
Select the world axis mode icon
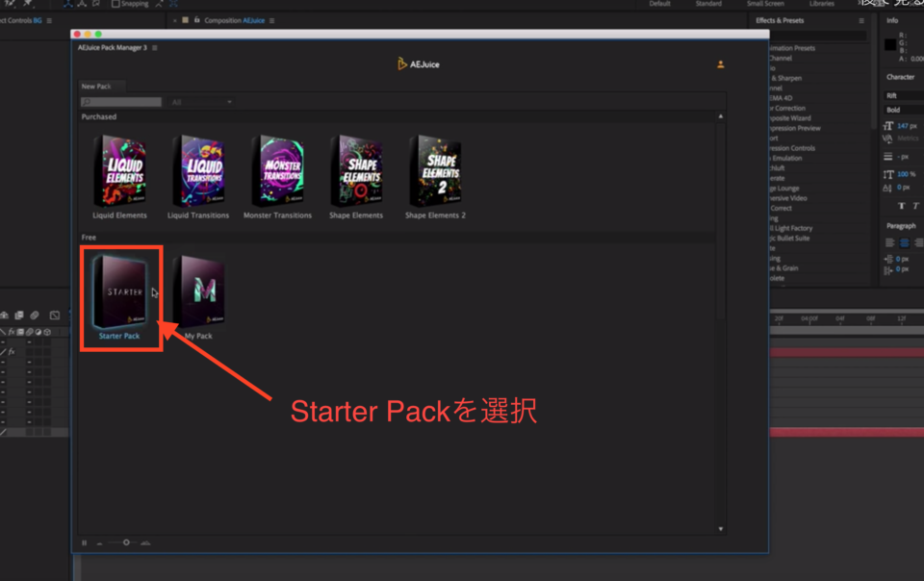click(82, 4)
